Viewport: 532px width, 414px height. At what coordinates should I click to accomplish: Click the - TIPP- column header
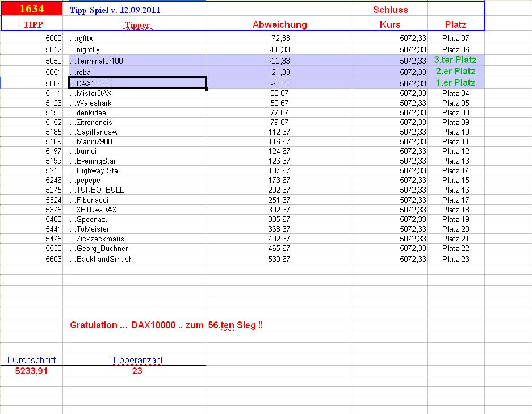[31, 24]
